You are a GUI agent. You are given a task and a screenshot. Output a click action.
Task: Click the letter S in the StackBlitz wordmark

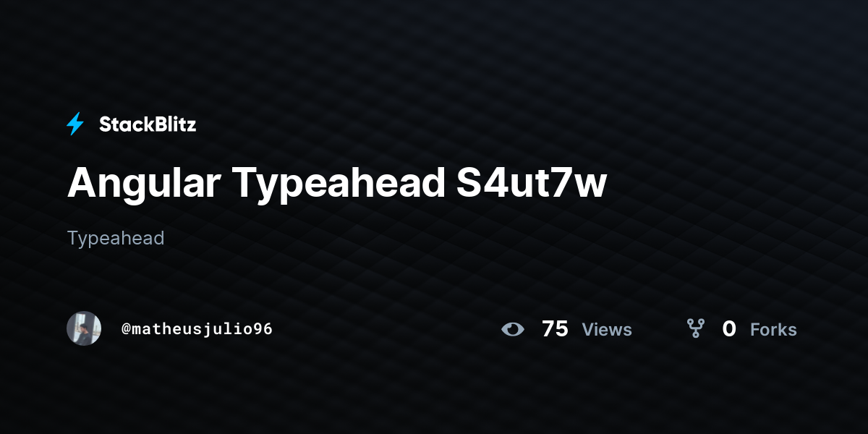pos(106,124)
